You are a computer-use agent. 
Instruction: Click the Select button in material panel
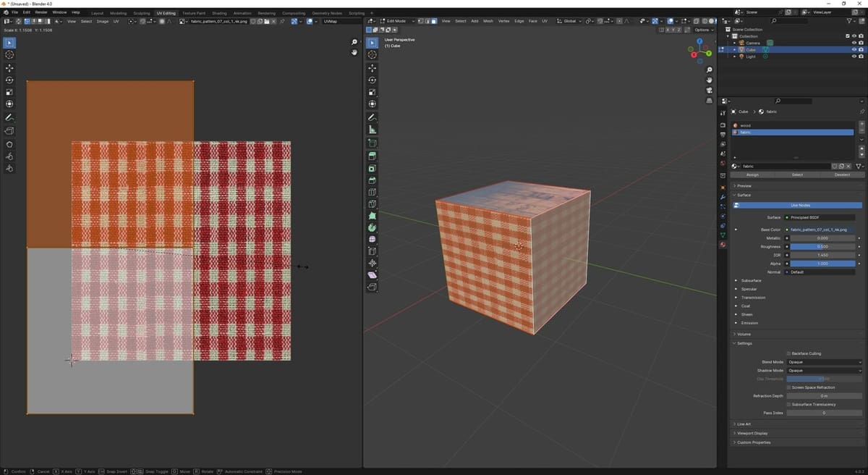click(x=797, y=175)
